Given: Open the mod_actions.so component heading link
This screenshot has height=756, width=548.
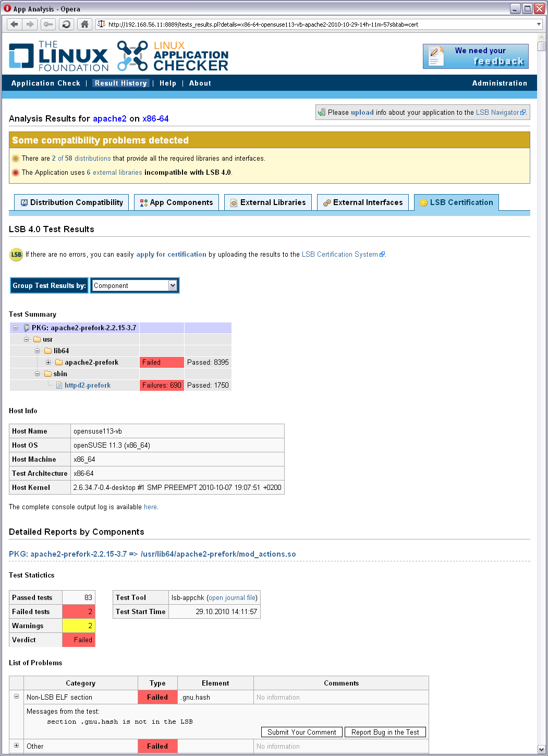Looking at the screenshot, I should (152, 554).
